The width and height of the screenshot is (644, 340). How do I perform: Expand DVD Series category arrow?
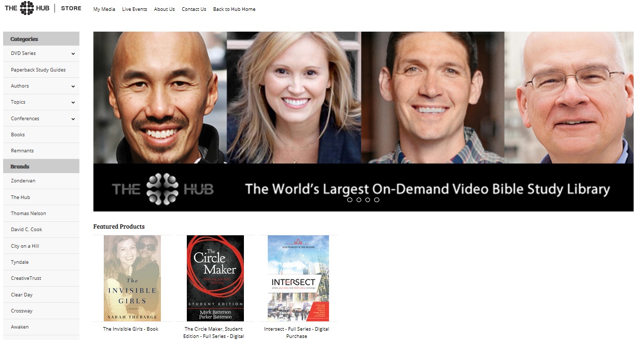pos(73,53)
